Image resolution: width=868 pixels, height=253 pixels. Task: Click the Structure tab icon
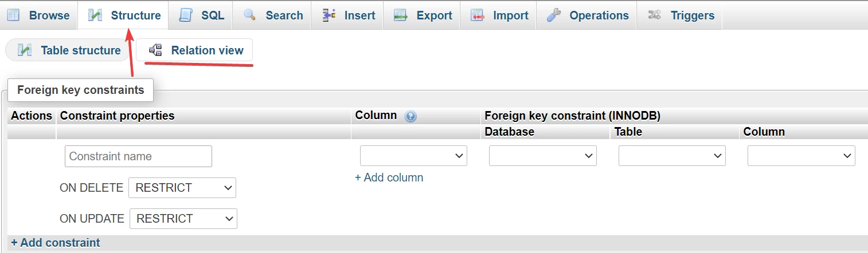(95, 15)
